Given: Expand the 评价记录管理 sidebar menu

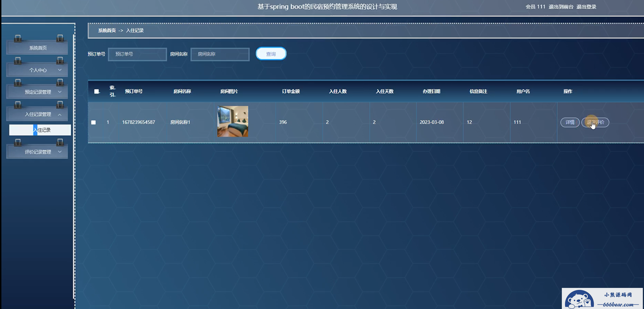Looking at the screenshot, I should click(37, 152).
